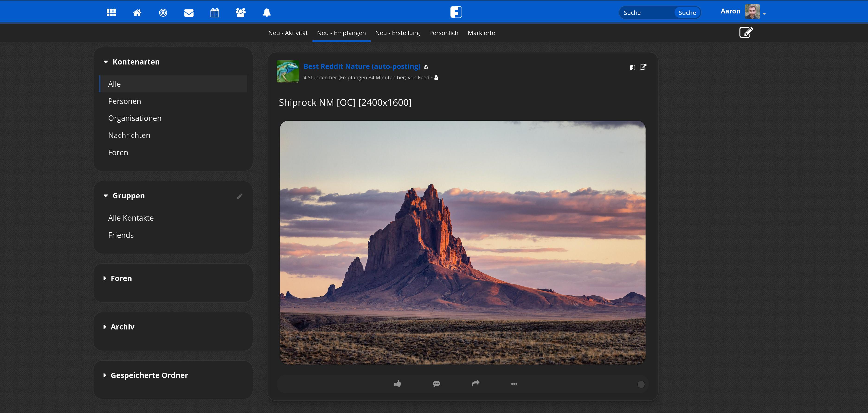The width and height of the screenshot is (868, 413).
Task: Click the person icon after 'von Feed'
Action: [436, 77]
